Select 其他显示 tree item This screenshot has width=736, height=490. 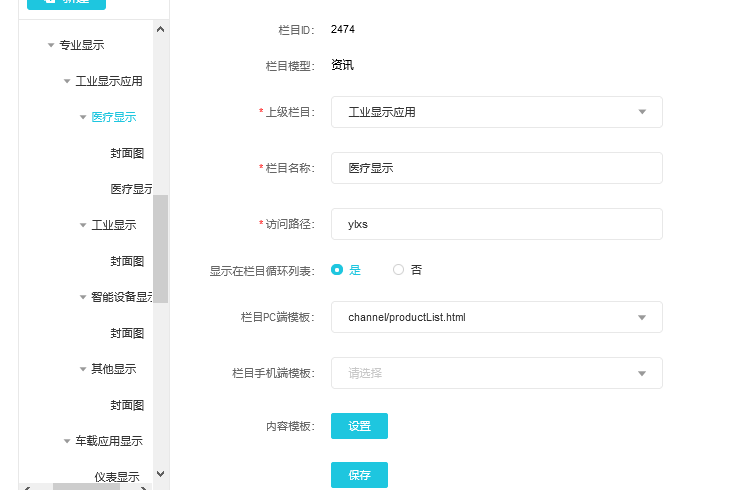(114, 369)
